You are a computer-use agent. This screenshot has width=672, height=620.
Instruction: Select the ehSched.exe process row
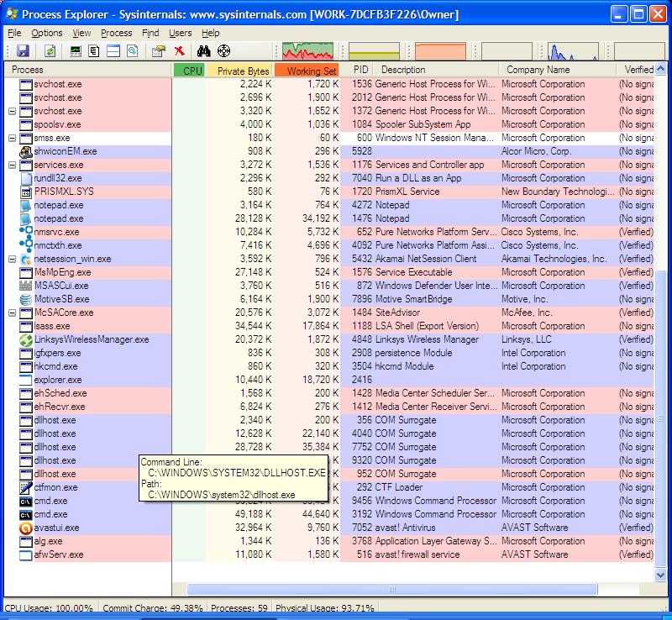(329, 394)
